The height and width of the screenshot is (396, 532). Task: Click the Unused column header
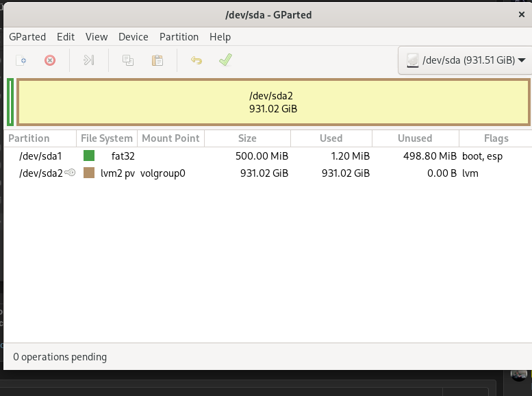(416, 138)
